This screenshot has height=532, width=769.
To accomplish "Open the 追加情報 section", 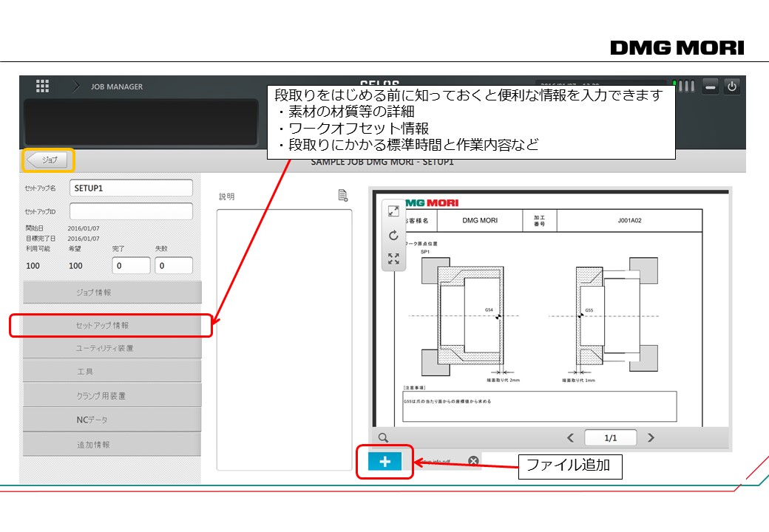I will (x=112, y=445).
